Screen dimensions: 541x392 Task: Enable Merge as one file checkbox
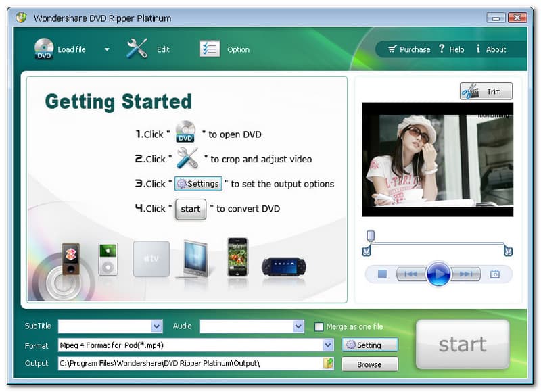click(319, 326)
